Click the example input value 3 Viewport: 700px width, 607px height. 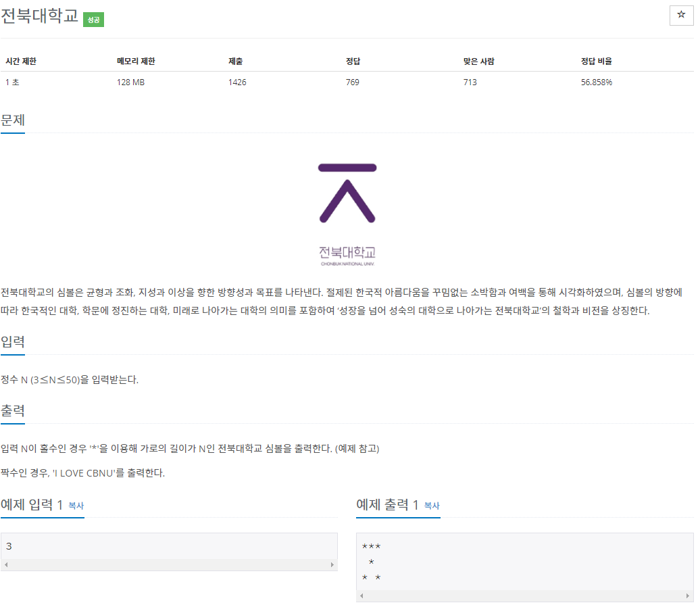[9, 546]
